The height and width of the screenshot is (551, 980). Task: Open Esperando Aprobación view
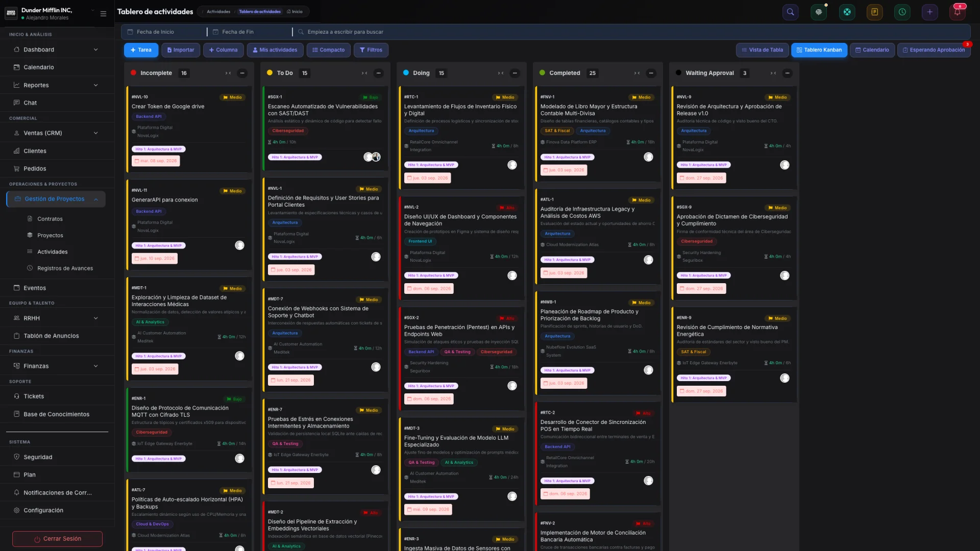[x=934, y=50]
